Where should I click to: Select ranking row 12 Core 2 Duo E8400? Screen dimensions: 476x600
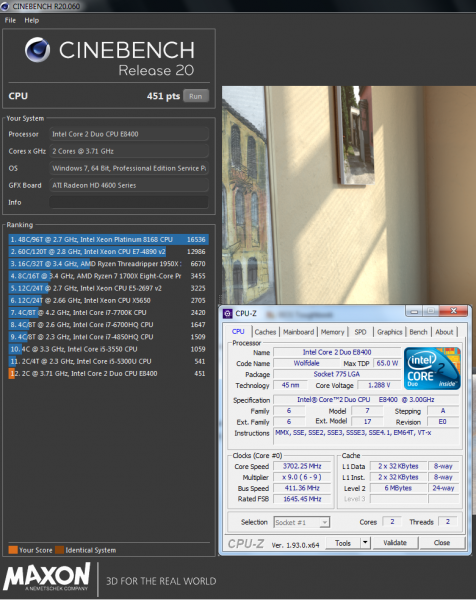[108, 373]
